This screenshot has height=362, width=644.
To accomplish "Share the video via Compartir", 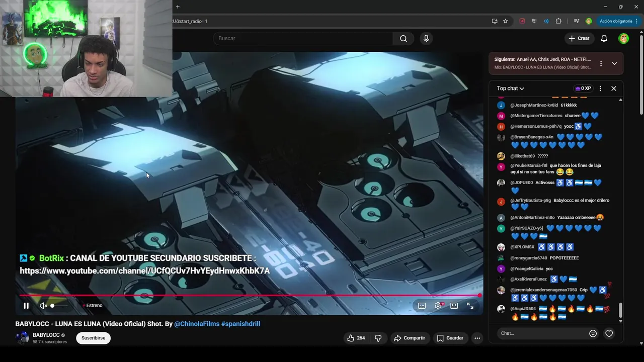I will (x=410, y=338).
